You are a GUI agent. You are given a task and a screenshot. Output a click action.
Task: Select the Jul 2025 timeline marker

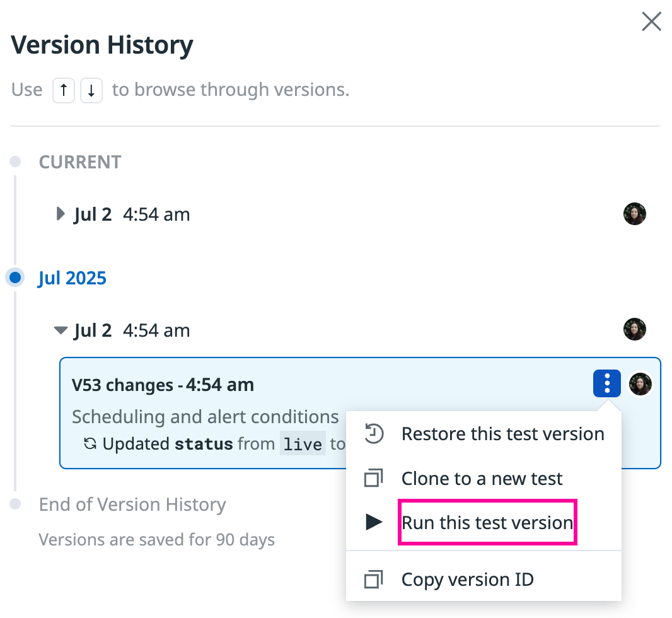pyautogui.click(x=15, y=277)
